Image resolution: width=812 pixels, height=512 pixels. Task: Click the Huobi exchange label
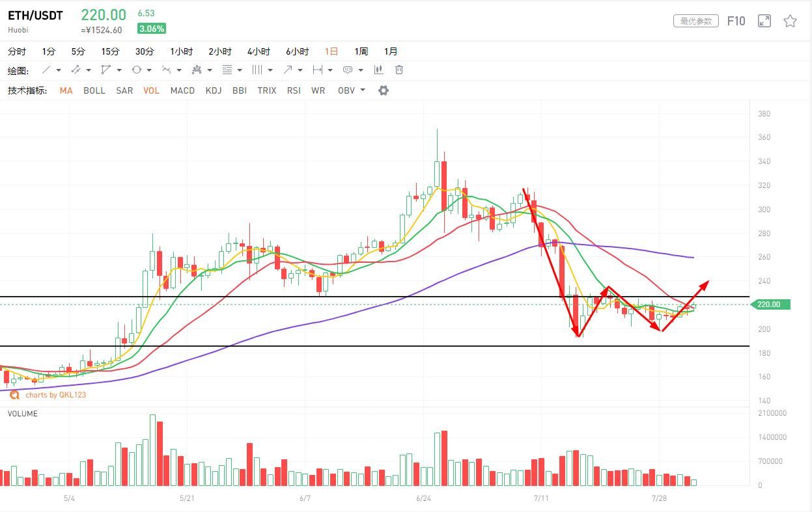click(x=18, y=30)
